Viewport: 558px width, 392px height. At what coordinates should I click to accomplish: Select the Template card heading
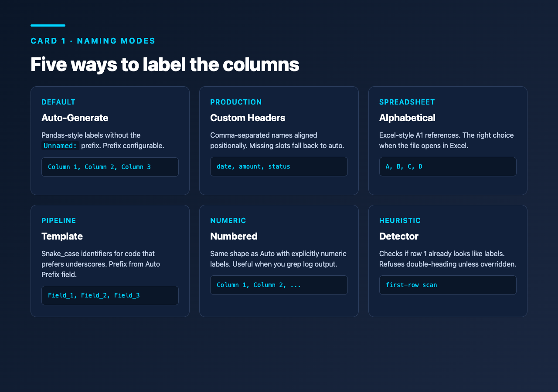pos(62,236)
